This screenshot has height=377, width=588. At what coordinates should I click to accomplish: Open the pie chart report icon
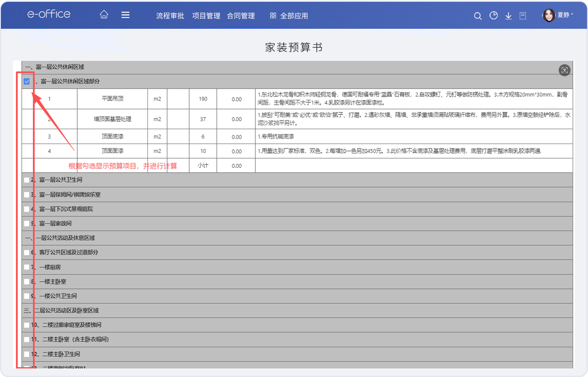494,16
